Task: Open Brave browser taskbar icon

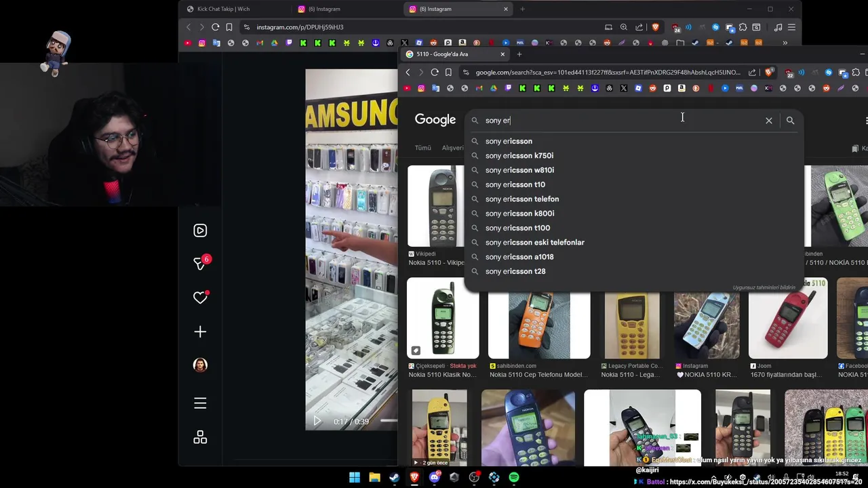Action: pyautogui.click(x=414, y=477)
